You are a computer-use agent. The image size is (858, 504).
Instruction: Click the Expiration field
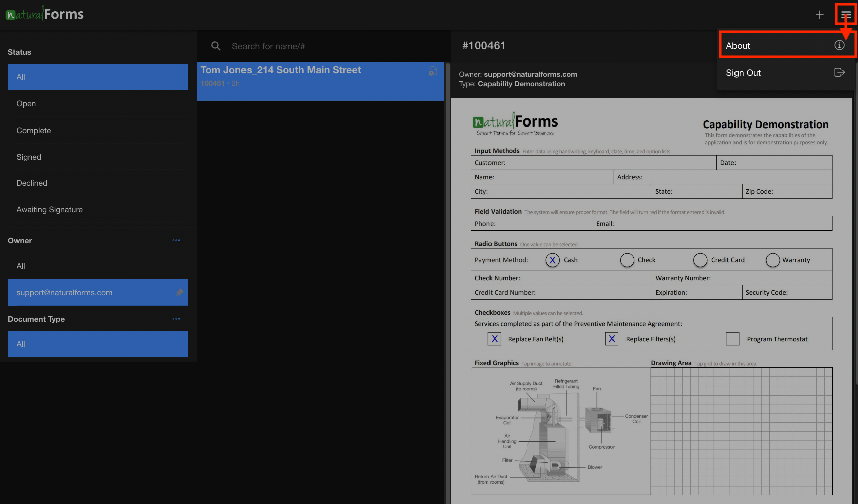[697, 292]
